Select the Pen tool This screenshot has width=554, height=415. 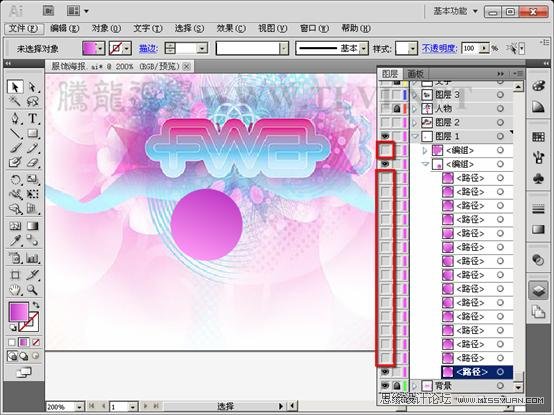(x=15, y=118)
